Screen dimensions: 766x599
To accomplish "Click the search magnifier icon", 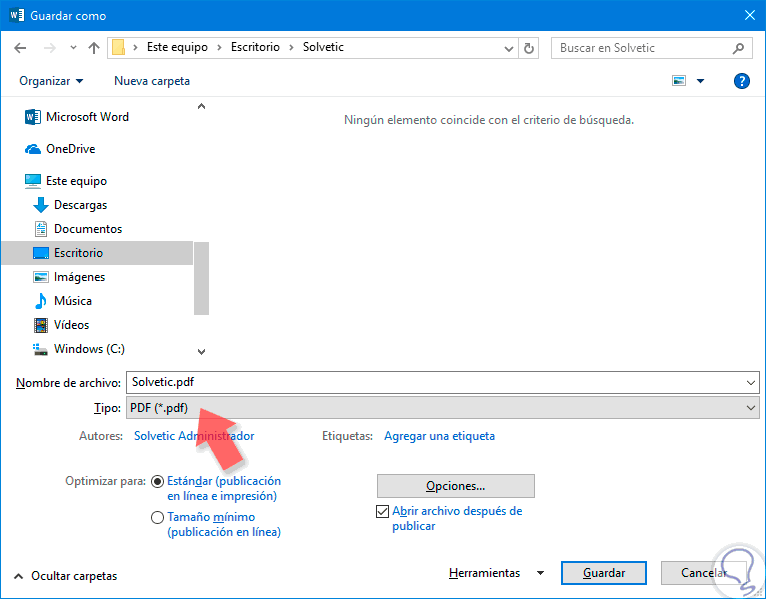I will click(x=738, y=48).
